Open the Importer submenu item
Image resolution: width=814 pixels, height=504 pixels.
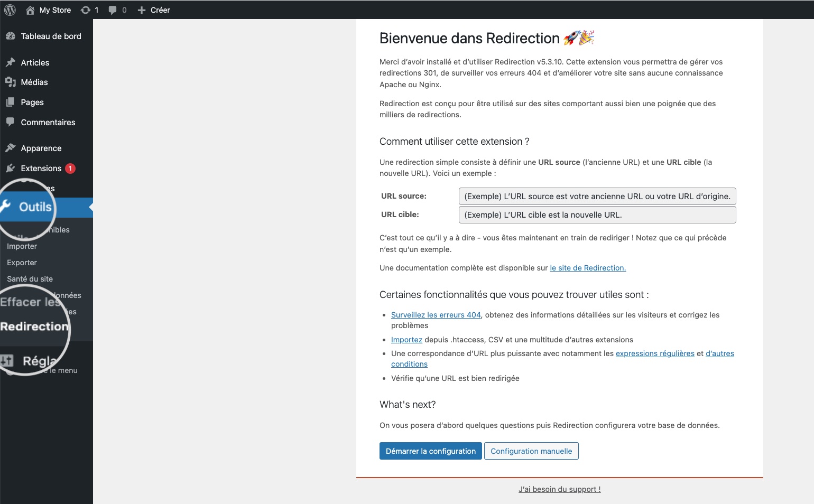coord(22,246)
